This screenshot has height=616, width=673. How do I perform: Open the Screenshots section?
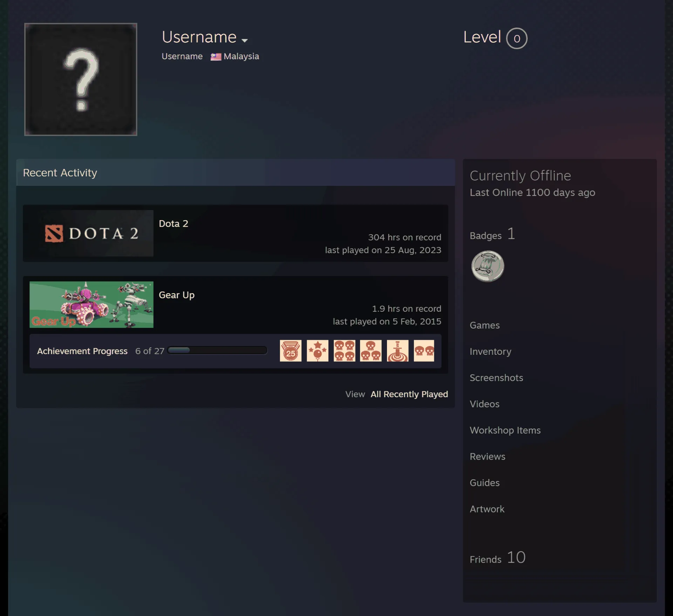[496, 378]
